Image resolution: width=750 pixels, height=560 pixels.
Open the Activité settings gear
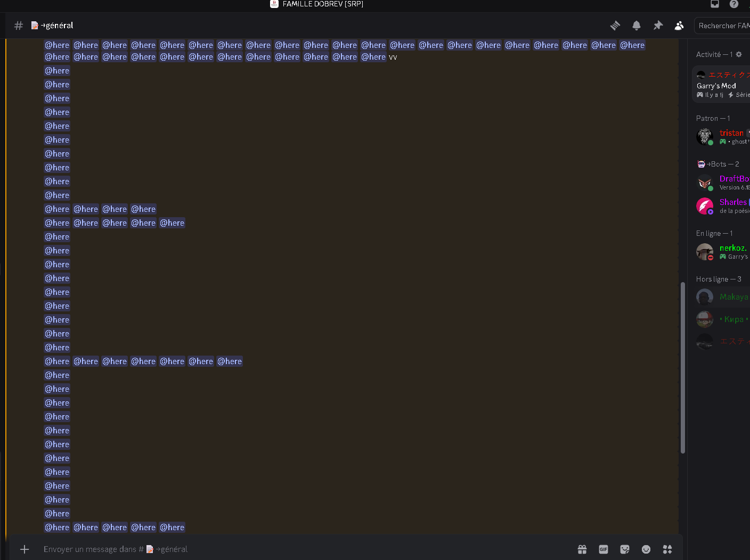pyautogui.click(x=739, y=54)
